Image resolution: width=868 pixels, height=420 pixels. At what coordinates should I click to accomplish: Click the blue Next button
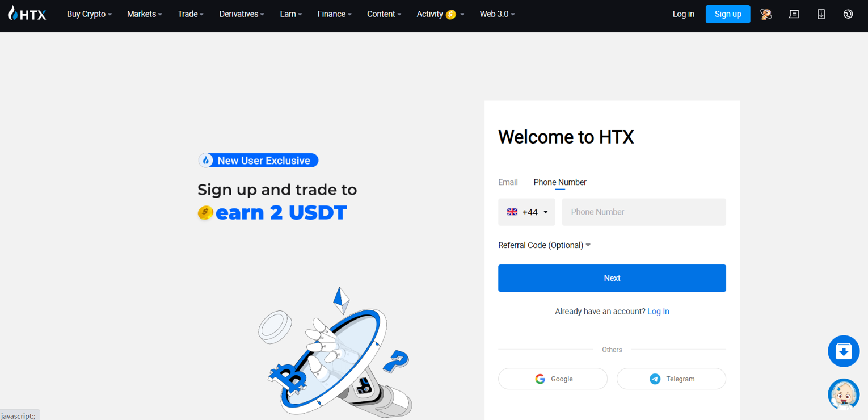coord(612,278)
